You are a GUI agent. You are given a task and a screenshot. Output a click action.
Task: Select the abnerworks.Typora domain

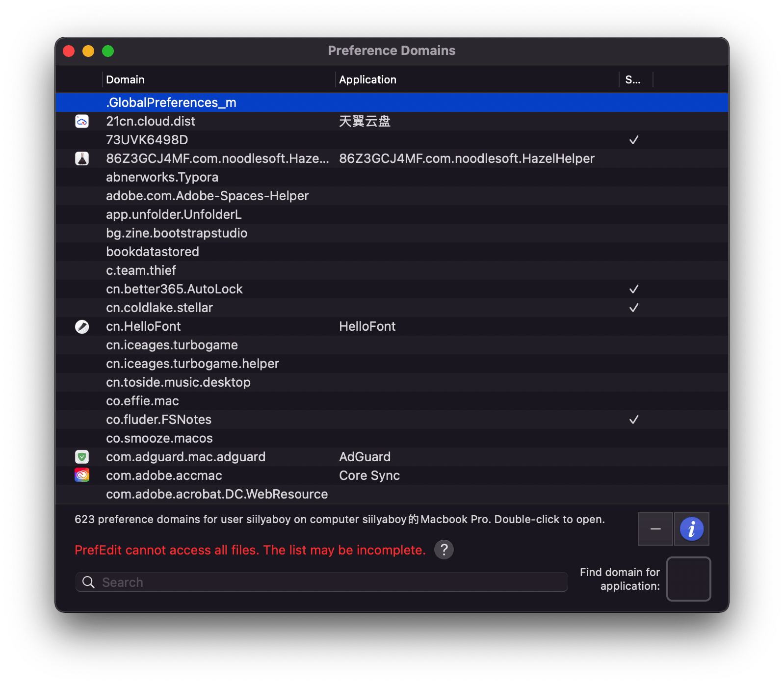tap(162, 177)
